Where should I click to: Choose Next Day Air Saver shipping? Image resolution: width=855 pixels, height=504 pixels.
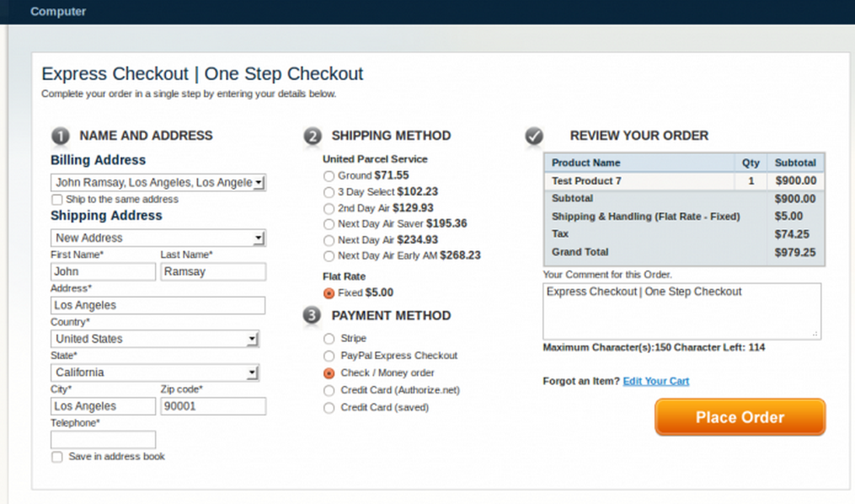click(329, 224)
